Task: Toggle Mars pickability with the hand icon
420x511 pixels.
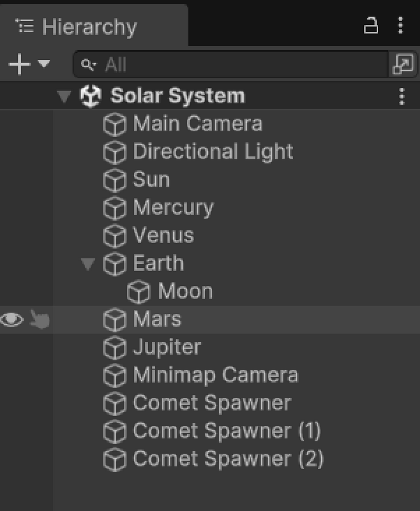Action: [x=38, y=319]
